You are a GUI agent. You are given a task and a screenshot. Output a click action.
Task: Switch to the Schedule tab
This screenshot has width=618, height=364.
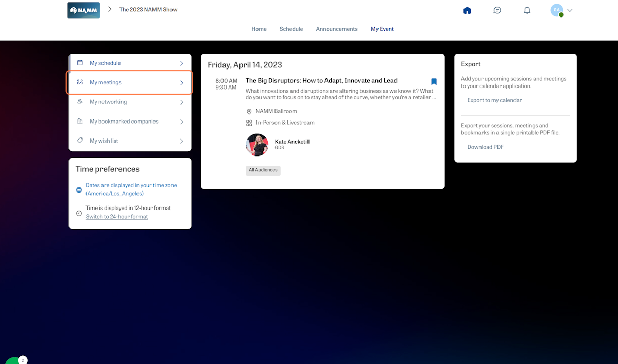pos(291,29)
